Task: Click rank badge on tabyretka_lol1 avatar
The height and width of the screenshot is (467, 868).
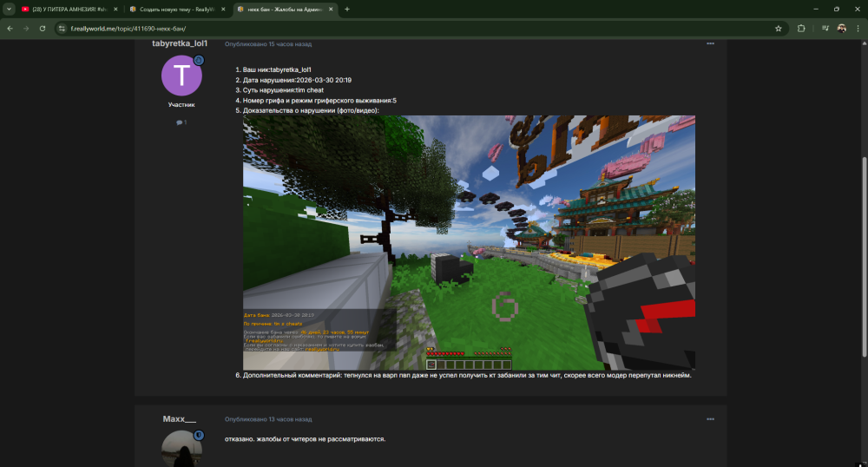Action: click(x=199, y=60)
